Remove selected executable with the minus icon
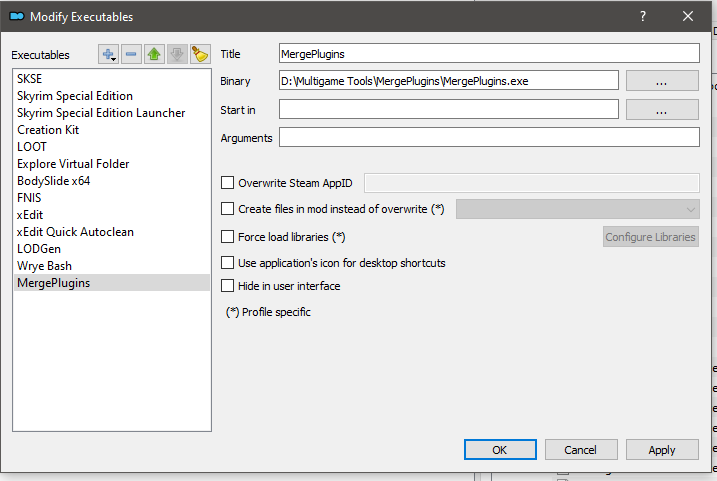The height and width of the screenshot is (481, 717). click(x=131, y=54)
